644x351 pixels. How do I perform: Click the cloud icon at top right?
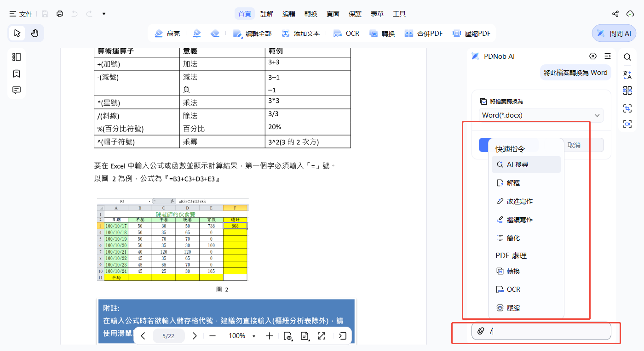point(631,14)
